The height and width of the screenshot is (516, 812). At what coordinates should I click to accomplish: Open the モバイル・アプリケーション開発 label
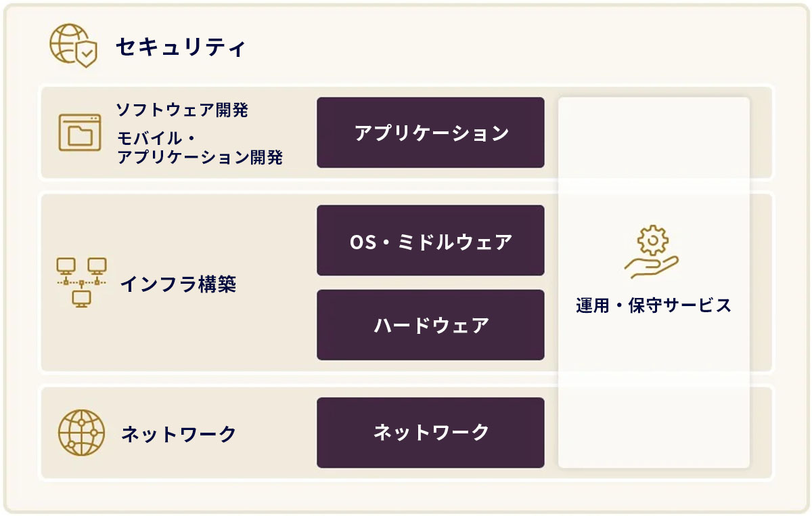(x=200, y=148)
